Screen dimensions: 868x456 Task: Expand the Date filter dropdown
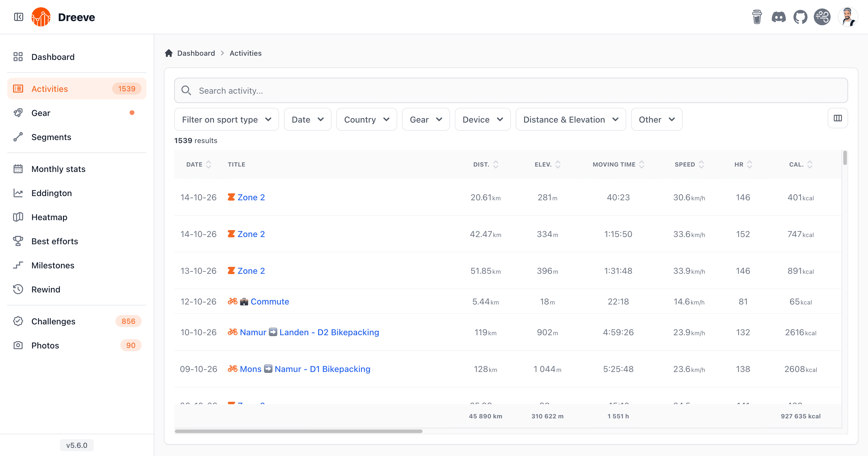307,120
